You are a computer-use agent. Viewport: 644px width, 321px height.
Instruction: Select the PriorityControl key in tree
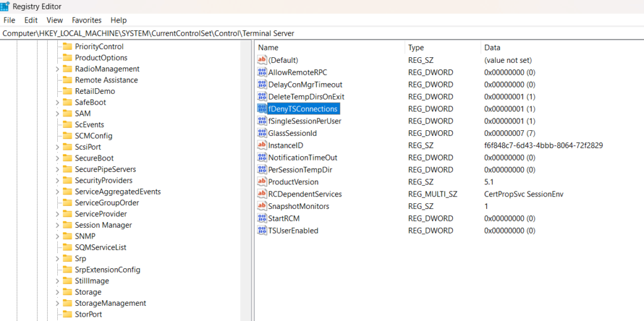[x=99, y=47]
